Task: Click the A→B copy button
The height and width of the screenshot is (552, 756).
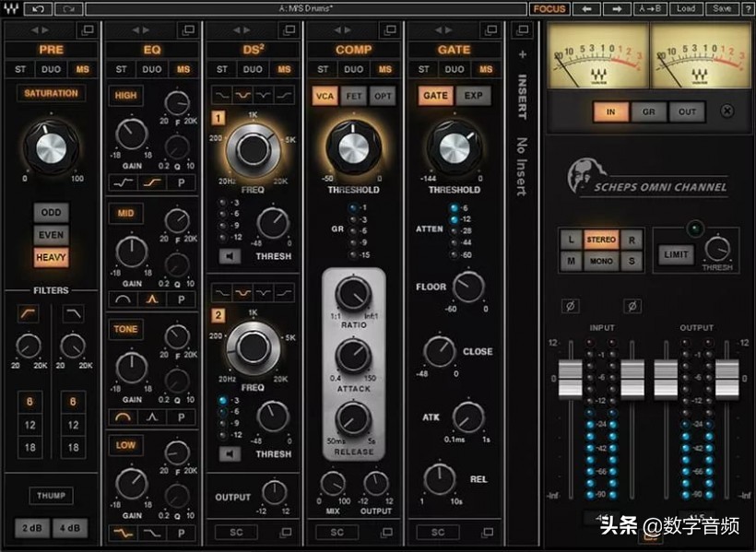Action: 650,8
